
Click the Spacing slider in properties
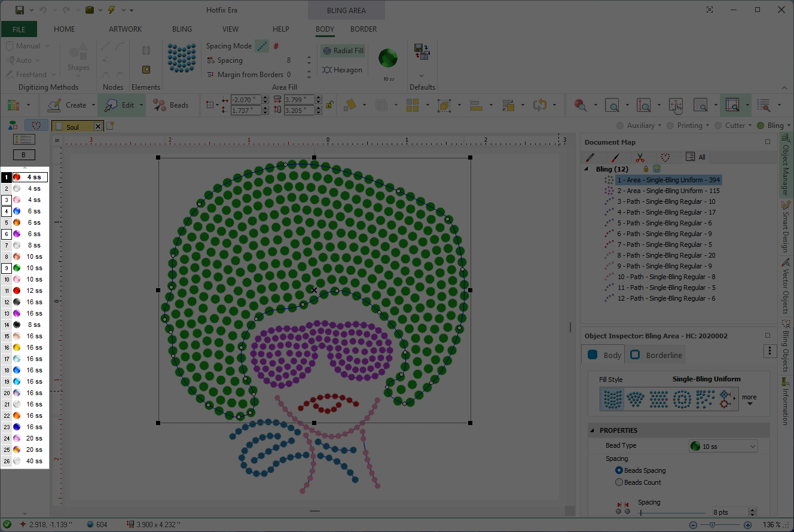tap(672, 512)
